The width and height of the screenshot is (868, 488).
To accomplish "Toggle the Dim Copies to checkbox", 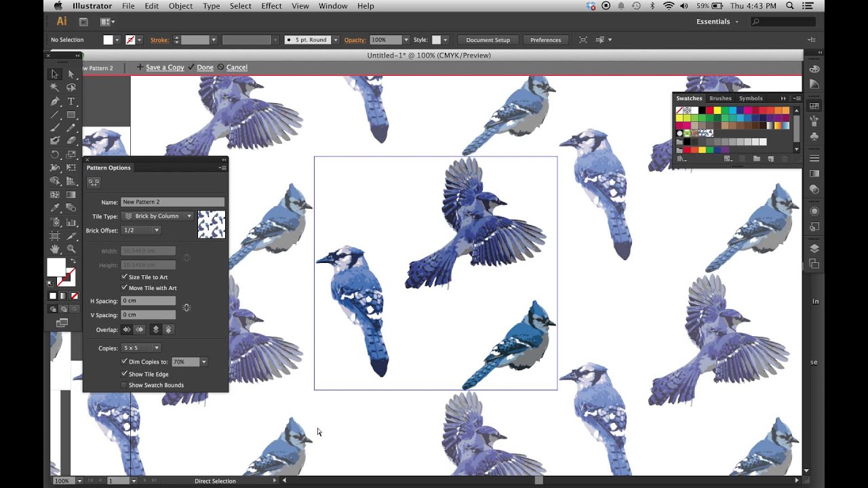I will coord(124,362).
